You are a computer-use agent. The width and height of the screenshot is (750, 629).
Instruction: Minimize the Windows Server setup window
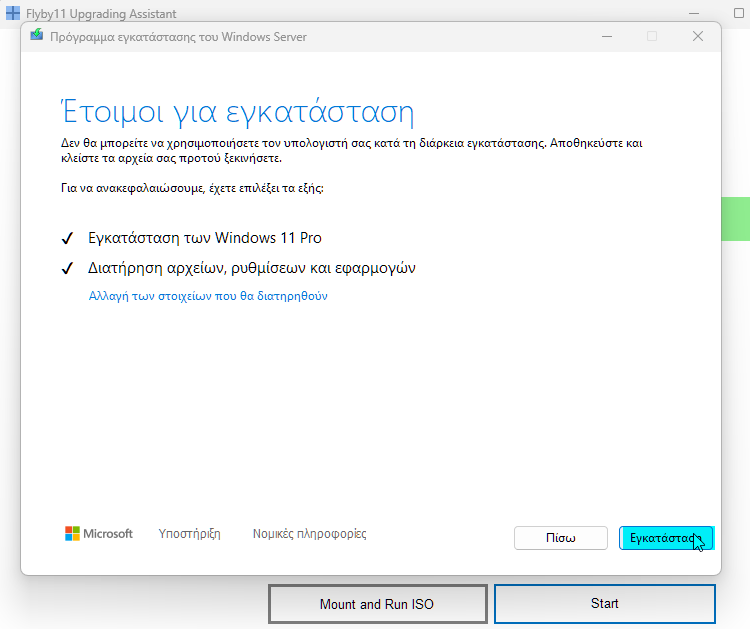coord(607,36)
